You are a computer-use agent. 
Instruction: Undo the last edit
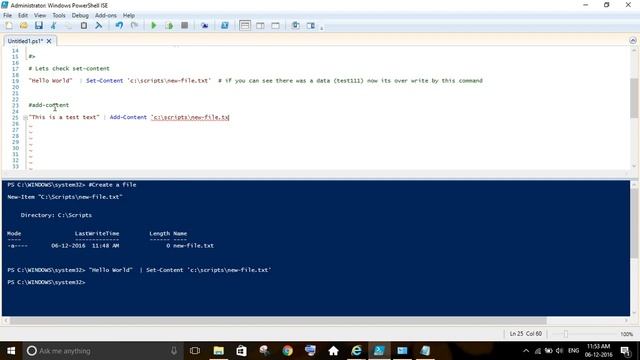(x=119, y=26)
